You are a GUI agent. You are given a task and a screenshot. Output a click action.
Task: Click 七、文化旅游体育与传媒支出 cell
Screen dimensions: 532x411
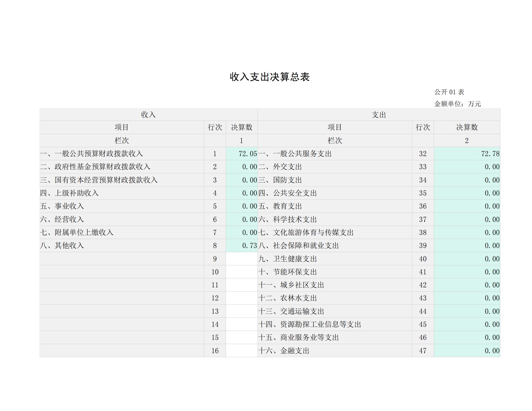pos(335,233)
